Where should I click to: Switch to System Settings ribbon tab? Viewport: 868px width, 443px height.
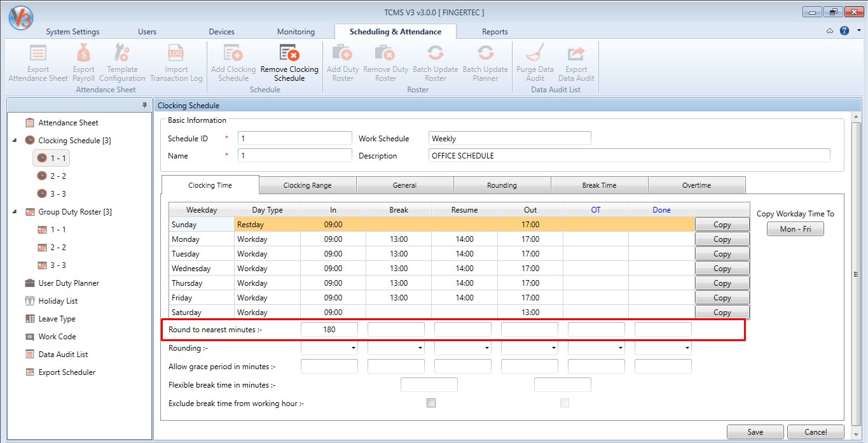click(72, 32)
